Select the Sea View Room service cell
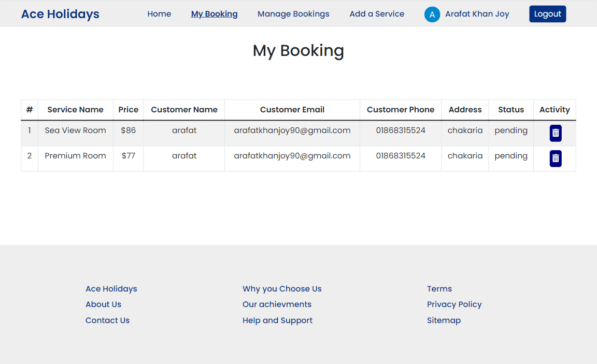 tap(75, 130)
